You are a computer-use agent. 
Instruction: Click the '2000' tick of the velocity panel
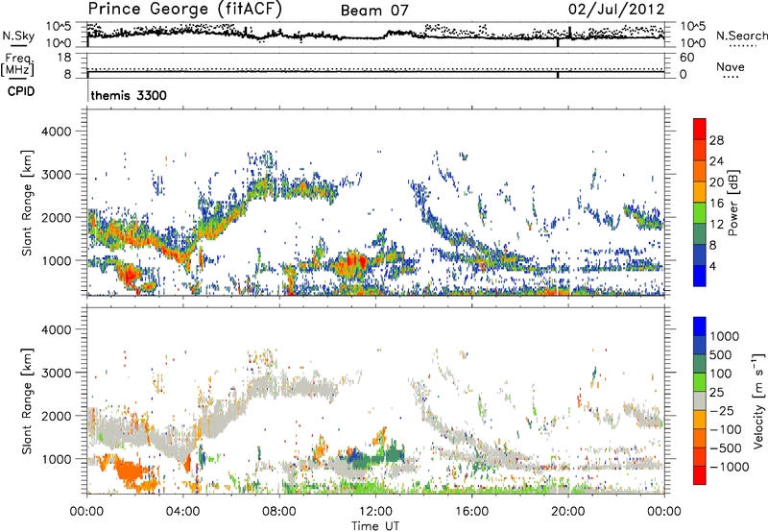pyautogui.click(x=57, y=416)
